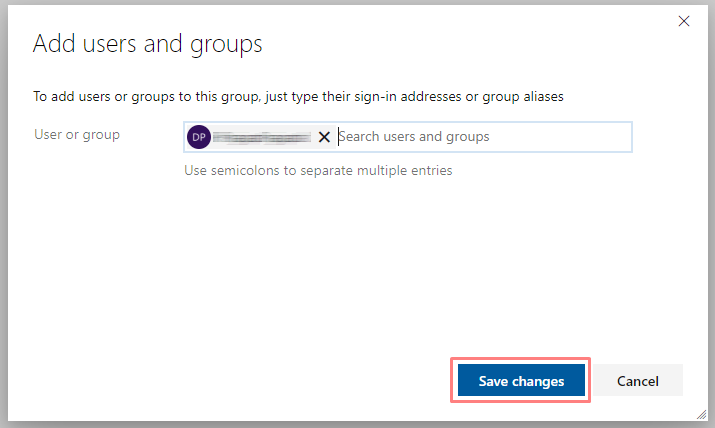Focus the text cursor after the user chip
The width and height of the screenshot is (715, 428).
pyautogui.click(x=340, y=137)
